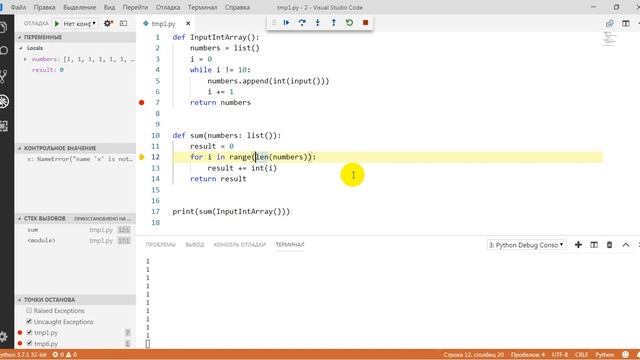Select the <module> frame in call stack

pos(76,241)
